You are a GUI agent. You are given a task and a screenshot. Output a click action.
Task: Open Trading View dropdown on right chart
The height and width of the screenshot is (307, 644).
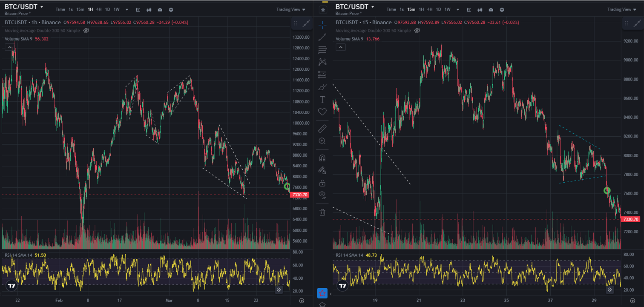click(621, 9)
